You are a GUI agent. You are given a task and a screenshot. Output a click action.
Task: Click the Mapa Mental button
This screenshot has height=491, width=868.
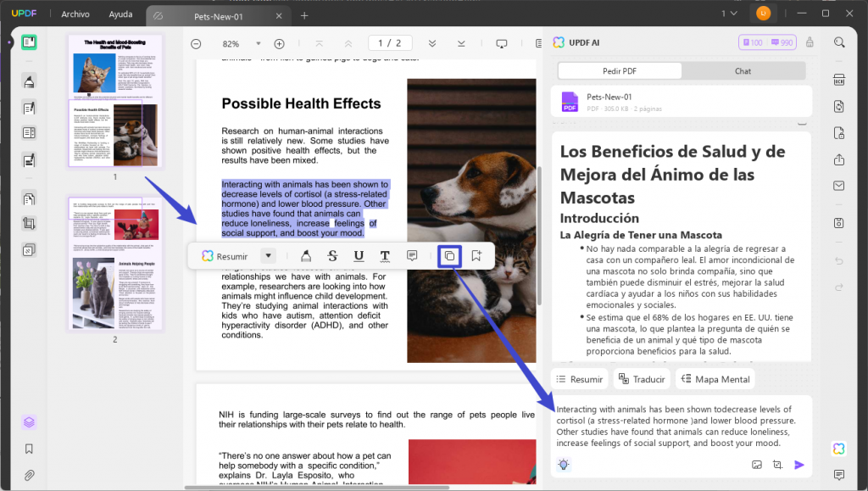point(715,379)
